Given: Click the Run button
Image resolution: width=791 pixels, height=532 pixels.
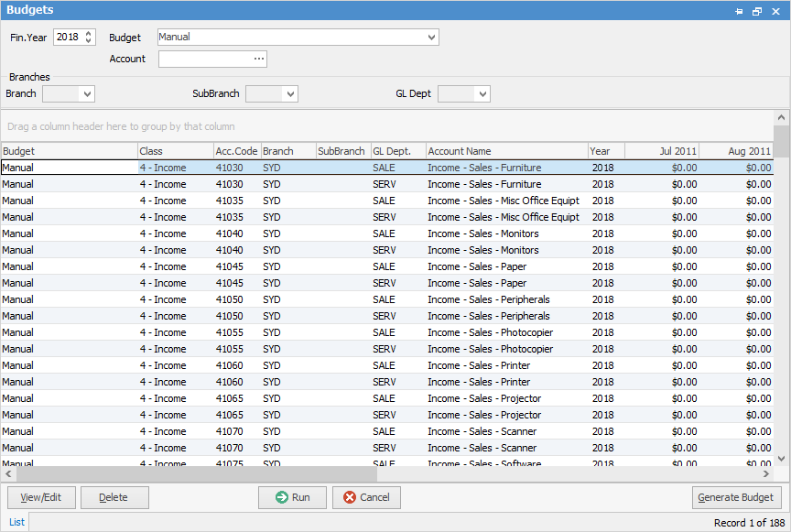Looking at the screenshot, I should click(x=292, y=497).
